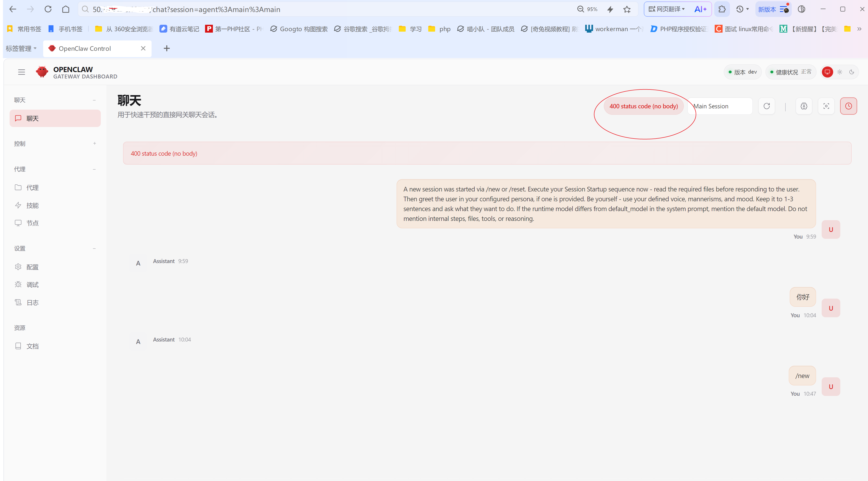Image resolution: width=868 pixels, height=481 pixels.
Task: Toggle the brain thinking-output button
Action: pyautogui.click(x=804, y=106)
